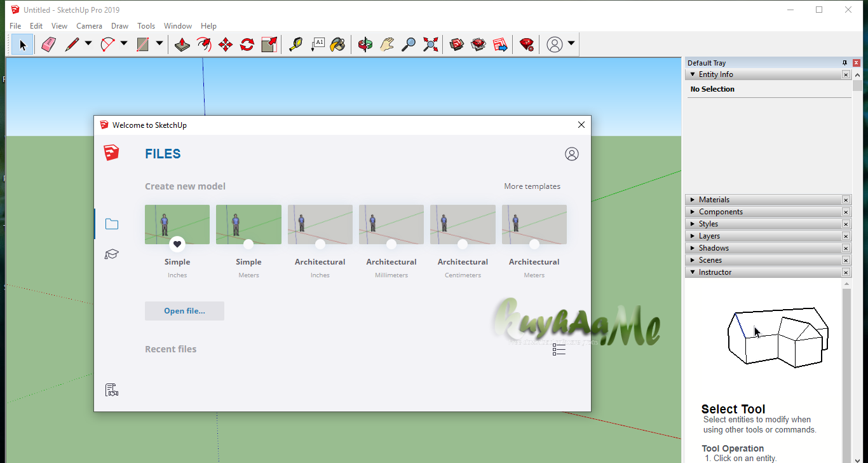Click the profile icon in Welcome dialog
Image resolution: width=868 pixels, height=463 pixels.
(572, 154)
